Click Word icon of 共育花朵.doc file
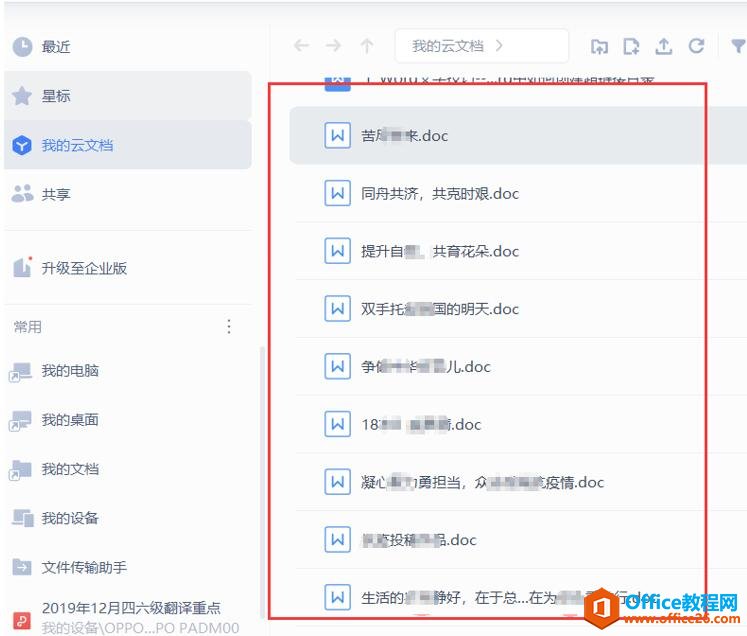Viewport: 747px width, 636px height. pos(337,251)
